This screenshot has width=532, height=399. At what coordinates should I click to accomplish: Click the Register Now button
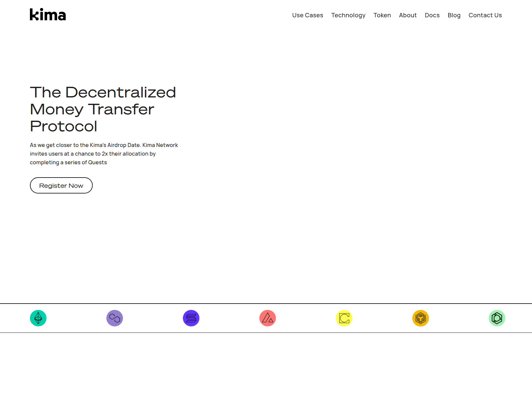coord(61,185)
